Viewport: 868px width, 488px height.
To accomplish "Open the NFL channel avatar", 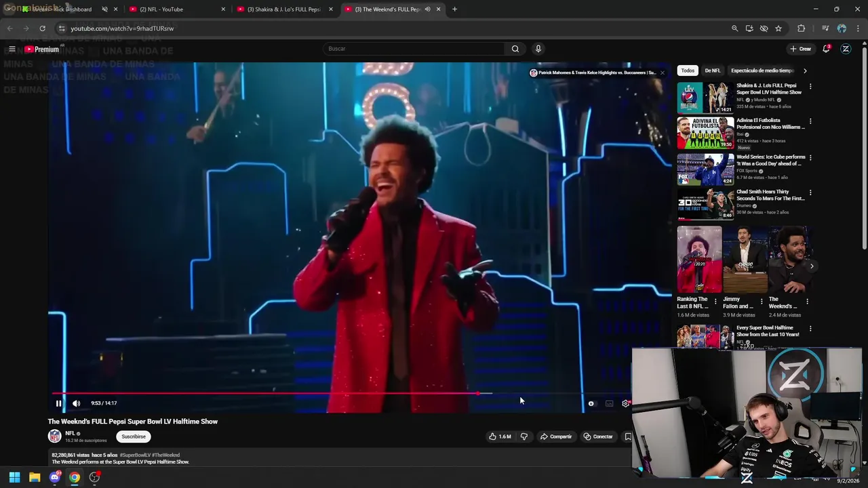I will click(x=54, y=436).
